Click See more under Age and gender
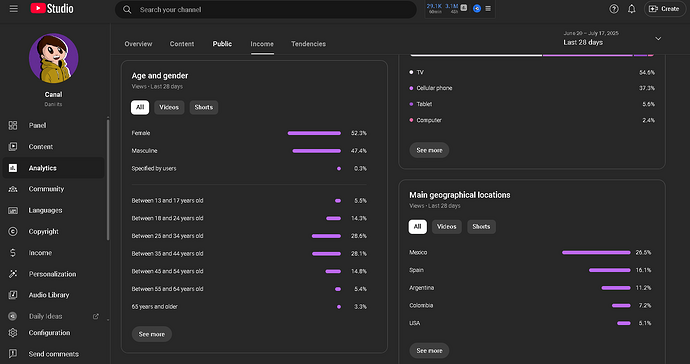Image resolution: width=690 pixels, height=364 pixels. tap(152, 334)
